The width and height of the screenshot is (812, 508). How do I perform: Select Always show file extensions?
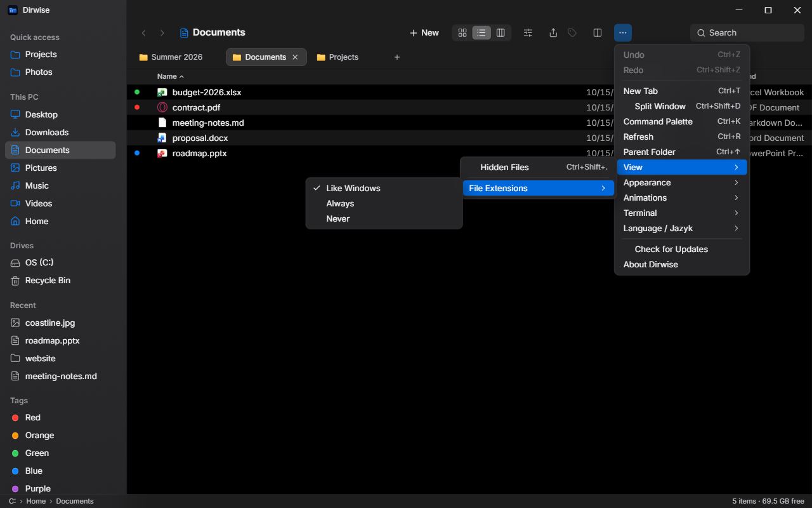[384, 203]
